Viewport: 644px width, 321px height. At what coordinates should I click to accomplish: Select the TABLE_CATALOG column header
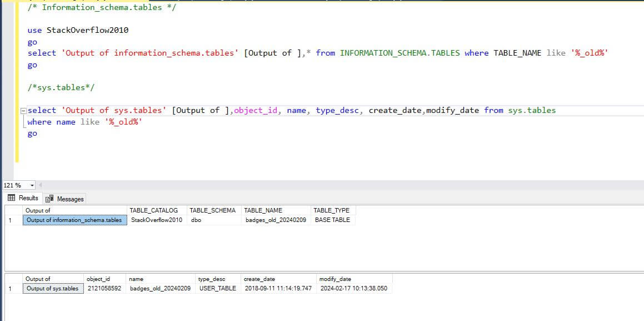(153, 210)
